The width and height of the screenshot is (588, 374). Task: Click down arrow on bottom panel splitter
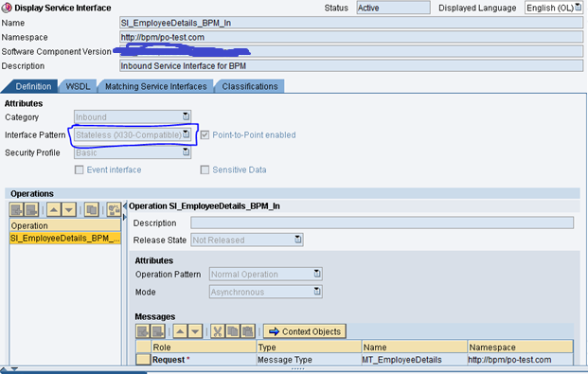(x=14, y=370)
